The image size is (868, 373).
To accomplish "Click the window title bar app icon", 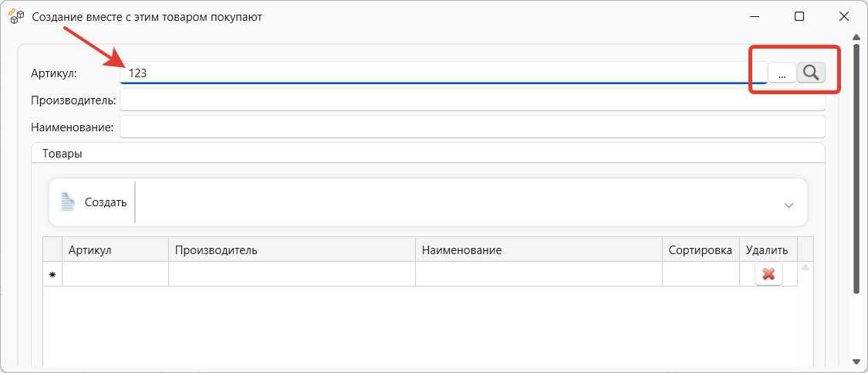I will click(17, 17).
